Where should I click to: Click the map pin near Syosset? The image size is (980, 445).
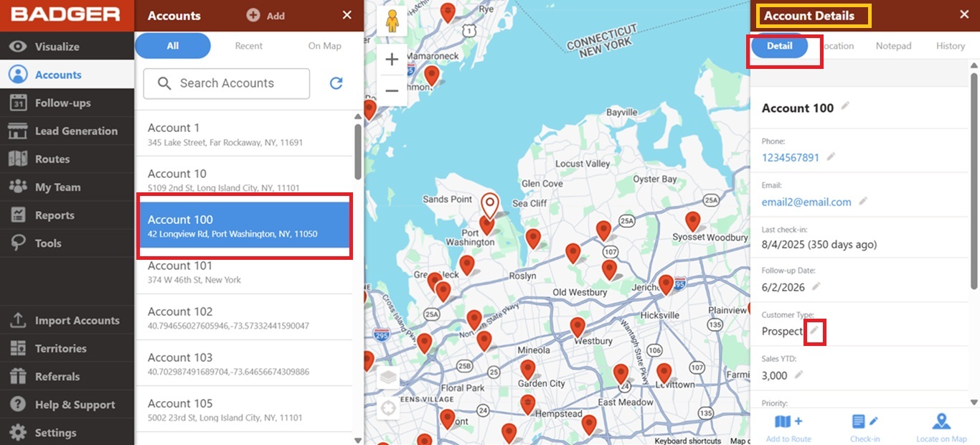point(692,220)
